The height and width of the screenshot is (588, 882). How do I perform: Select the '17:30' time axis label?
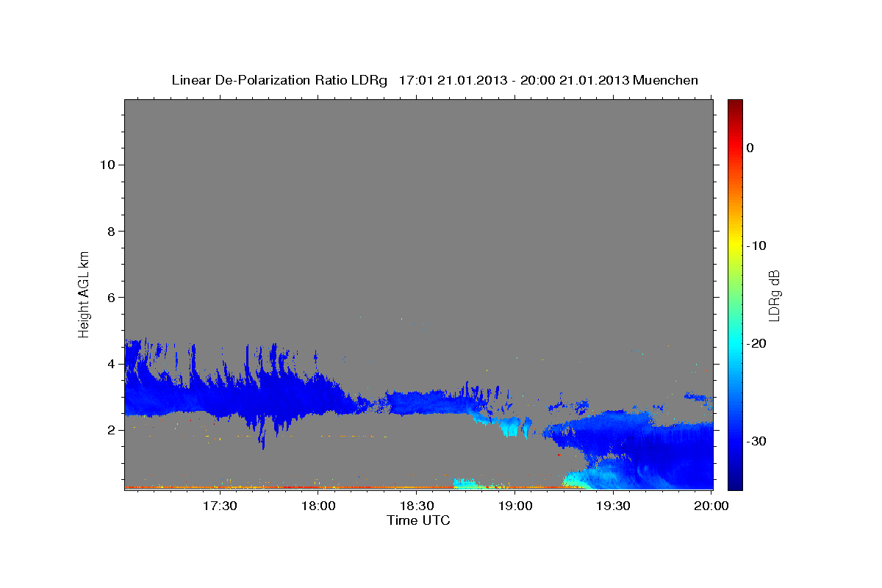click(x=221, y=506)
